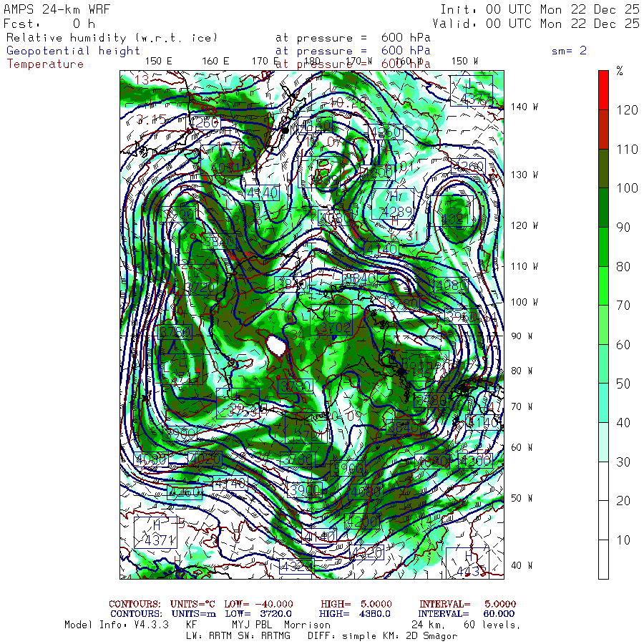Pick the light green colour bar segment between 60 and 70
644x644 pixels.
603,325
